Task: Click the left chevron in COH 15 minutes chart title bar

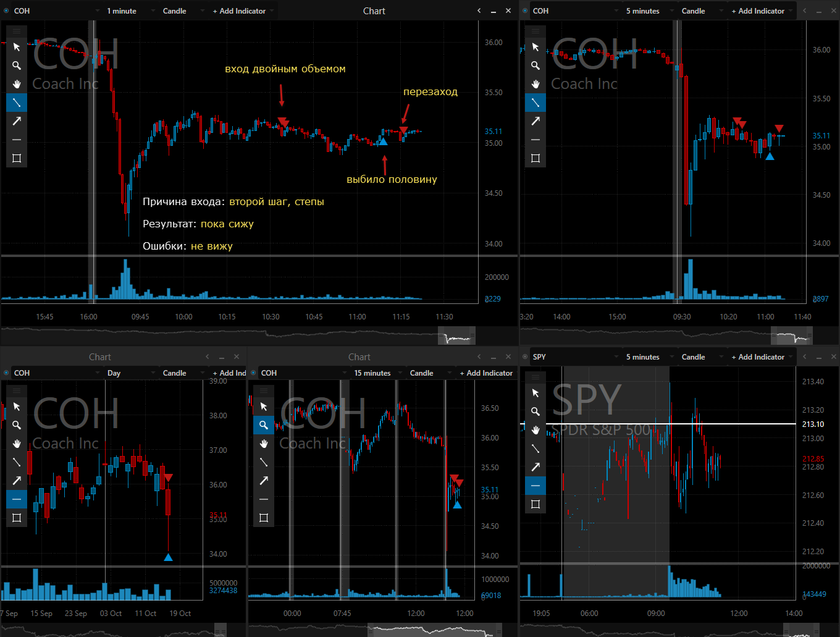Action: pyautogui.click(x=479, y=357)
